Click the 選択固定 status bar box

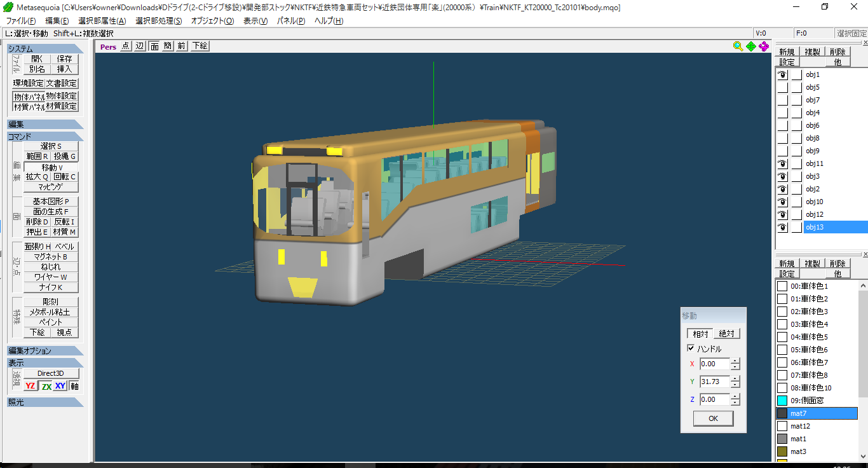tap(851, 33)
